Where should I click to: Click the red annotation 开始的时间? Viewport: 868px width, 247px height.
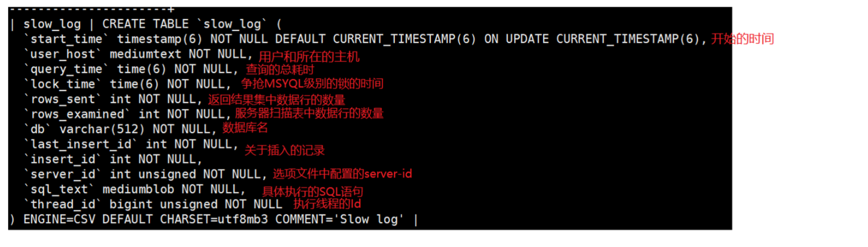tap(742, 39)
